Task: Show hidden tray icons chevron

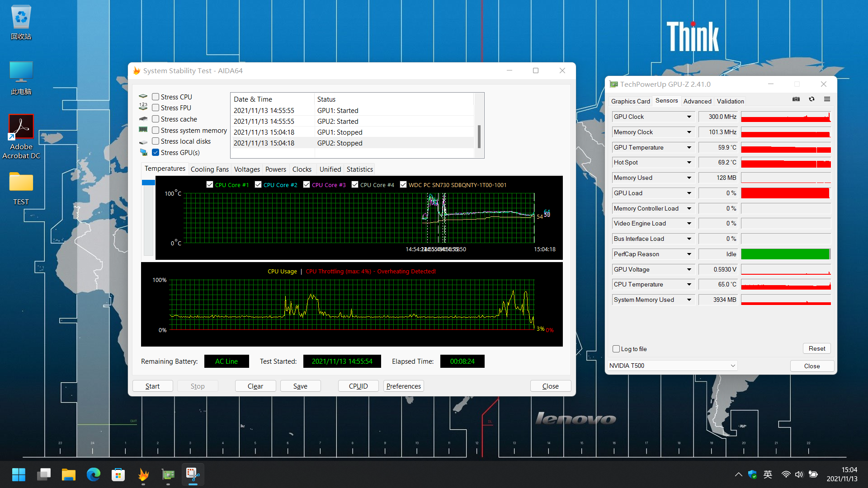Action: click(x=738, y=474)
